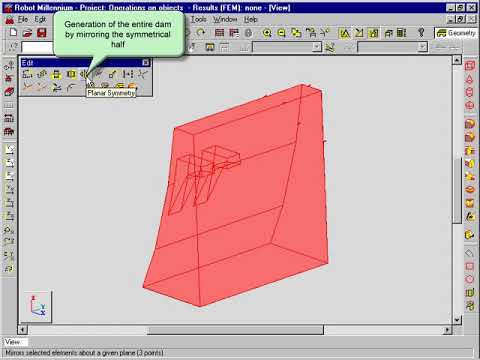Click the red box (cube) object icon
480x360 pixels.
tap(470, 66)
